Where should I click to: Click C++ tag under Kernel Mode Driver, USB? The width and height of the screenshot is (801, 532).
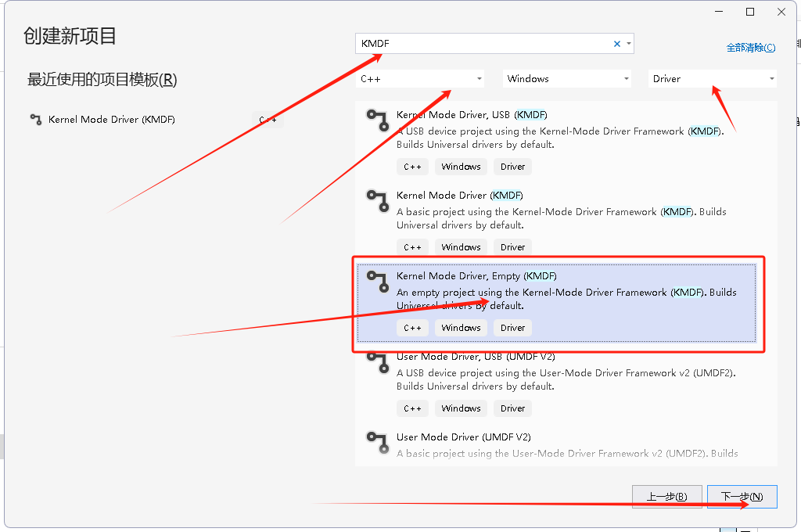point(413,167)
